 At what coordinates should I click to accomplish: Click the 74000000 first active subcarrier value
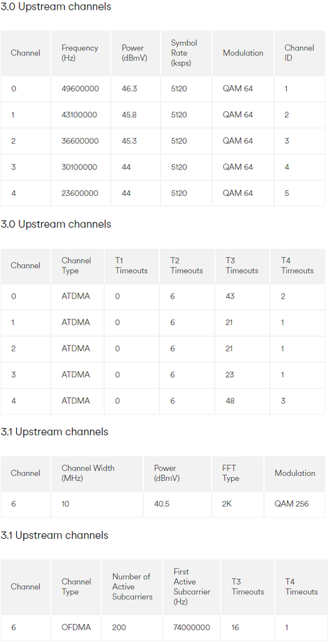pos(191,628)
